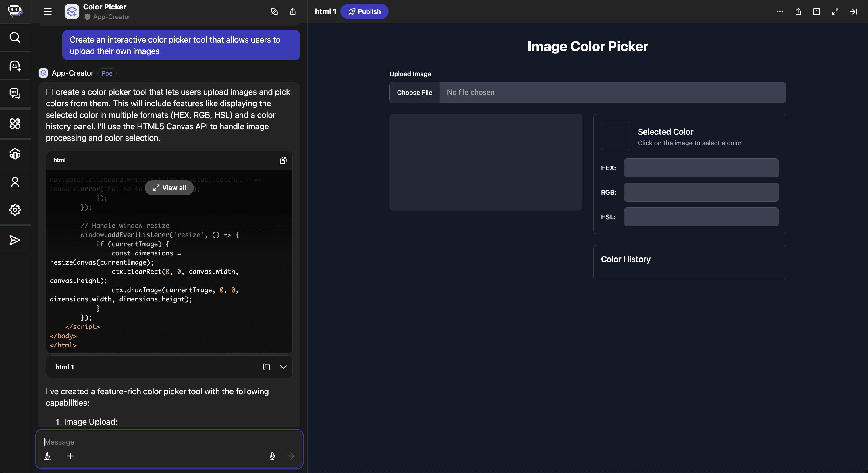Open the search icon in sidebar
This screenshot has width=868, height=473.
pyautogui.click(x=15, y=37)
